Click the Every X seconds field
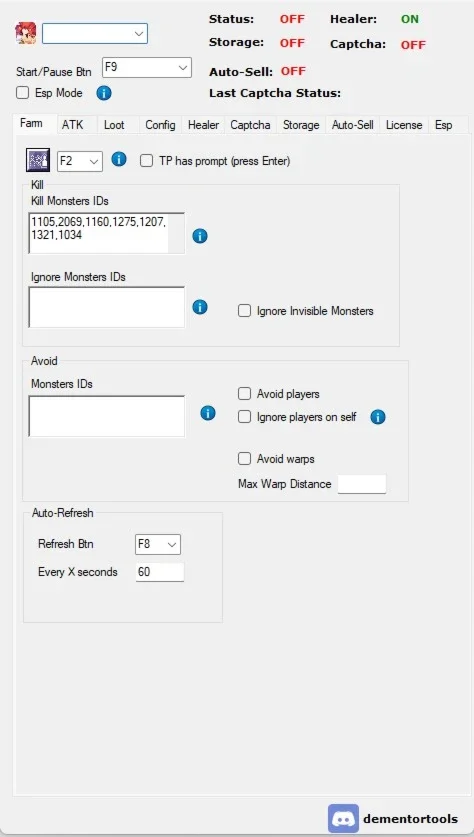 pyautogui.click(x=160, y=572)
